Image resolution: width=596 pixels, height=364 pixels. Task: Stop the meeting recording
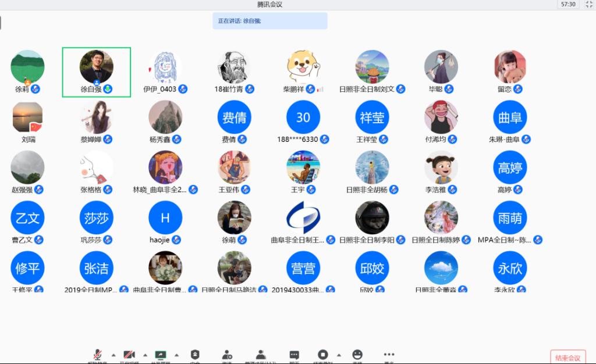(322, 355)
